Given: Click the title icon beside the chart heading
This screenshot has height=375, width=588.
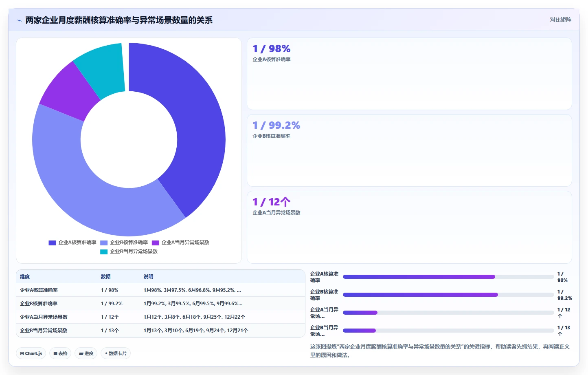Looking at the screenshot, I should [19, 20].
